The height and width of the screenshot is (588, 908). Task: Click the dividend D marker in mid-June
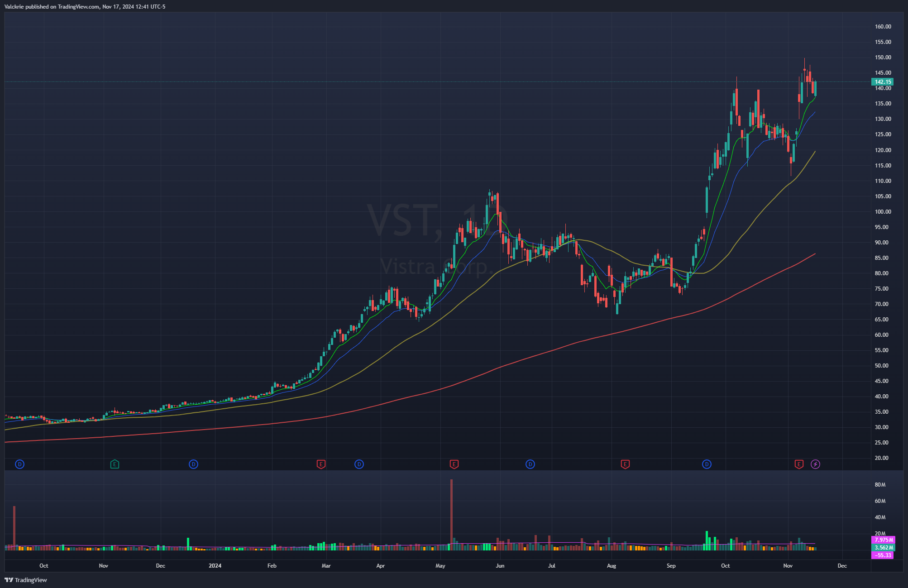coord(530,464)
